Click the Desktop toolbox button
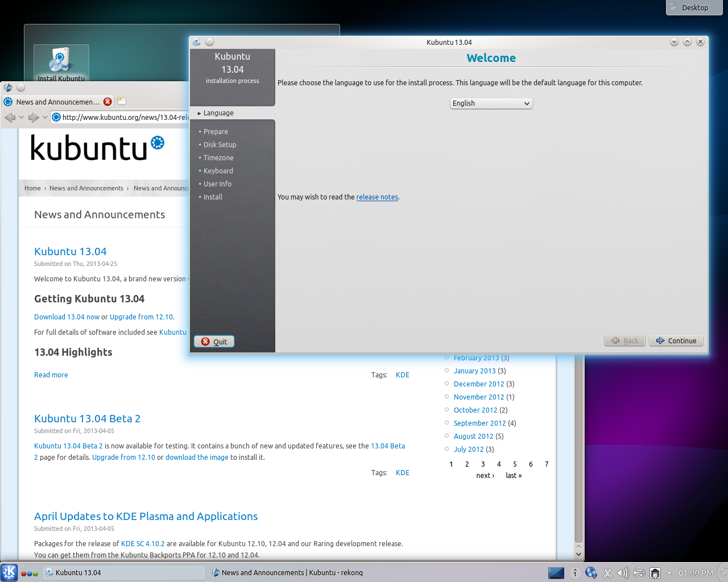The height and width of the screenshot is (582, 728). (x=694, y=7)
